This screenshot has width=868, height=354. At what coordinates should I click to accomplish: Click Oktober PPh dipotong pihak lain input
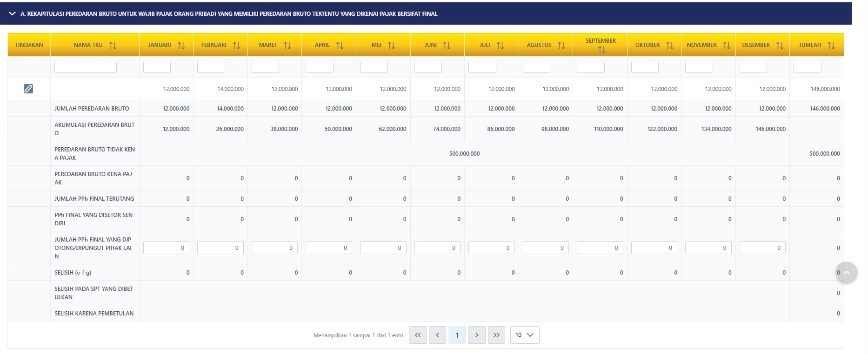tap(654, 248)
